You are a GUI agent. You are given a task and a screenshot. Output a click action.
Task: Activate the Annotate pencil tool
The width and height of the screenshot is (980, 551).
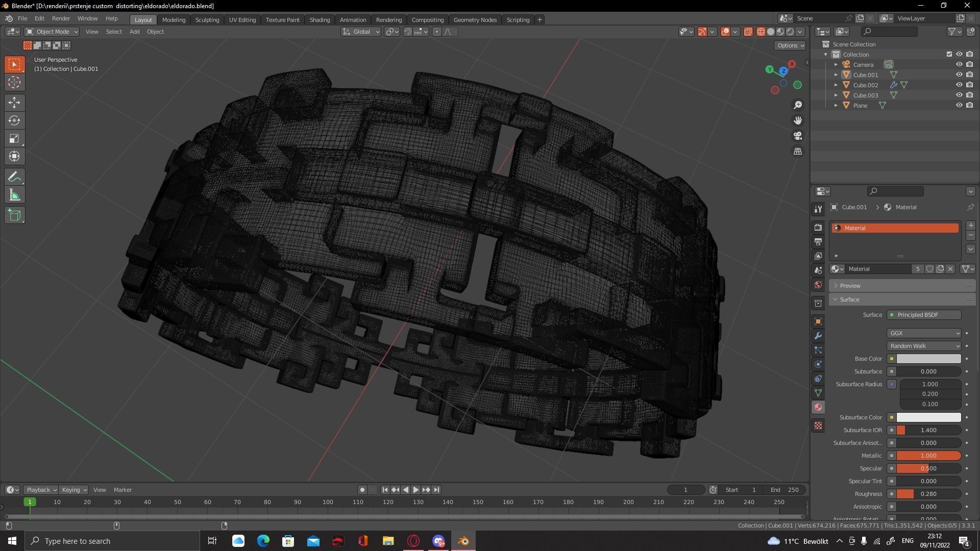pos(14,177)
